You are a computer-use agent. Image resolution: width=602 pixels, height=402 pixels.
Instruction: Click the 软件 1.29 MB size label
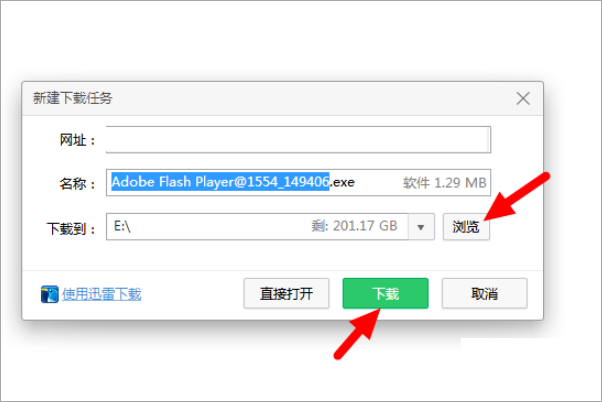click(x=445, y=183)
